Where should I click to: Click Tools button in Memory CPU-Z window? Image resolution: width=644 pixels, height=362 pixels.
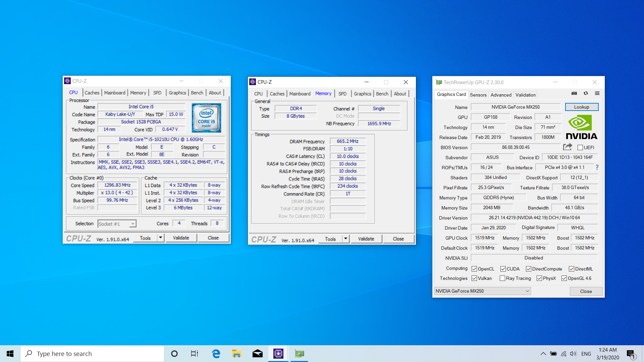coord(330,239)
